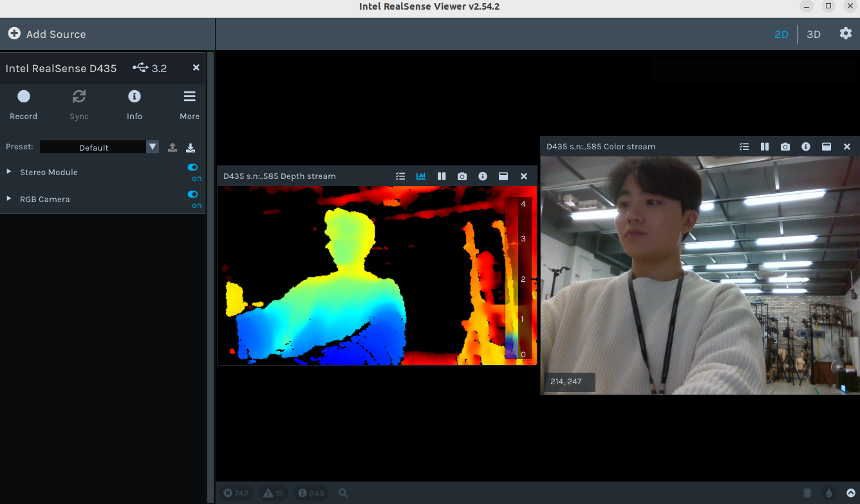The image size is (860, 504).
Task: Toggle the Stereo Module on/off switch
Action: pos(193,167)
